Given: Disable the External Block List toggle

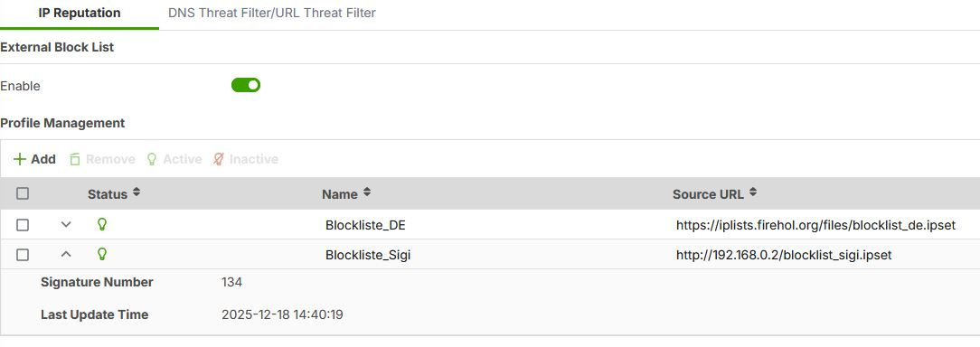Looking at the screenshot, I should pos(246,85).
